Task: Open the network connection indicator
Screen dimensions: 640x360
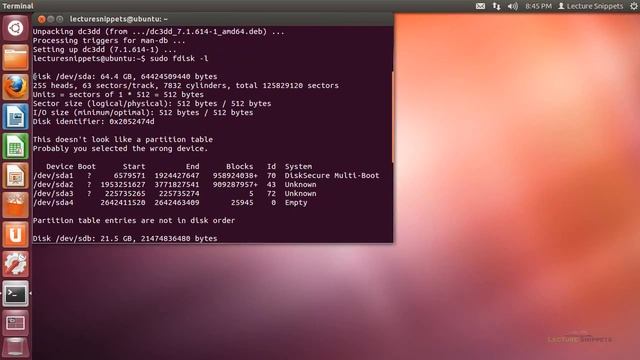Action: [x=496, y=6]
